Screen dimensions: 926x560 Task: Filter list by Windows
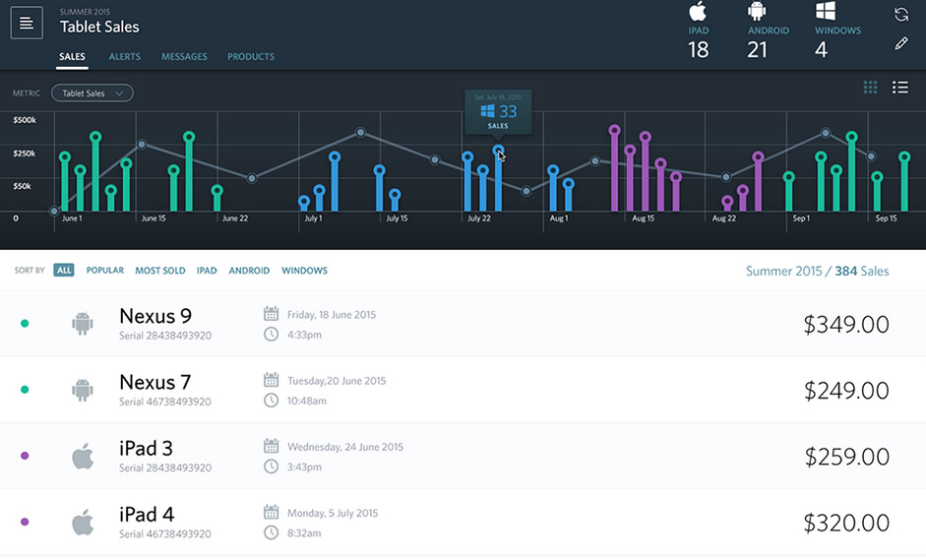(304, 271)
